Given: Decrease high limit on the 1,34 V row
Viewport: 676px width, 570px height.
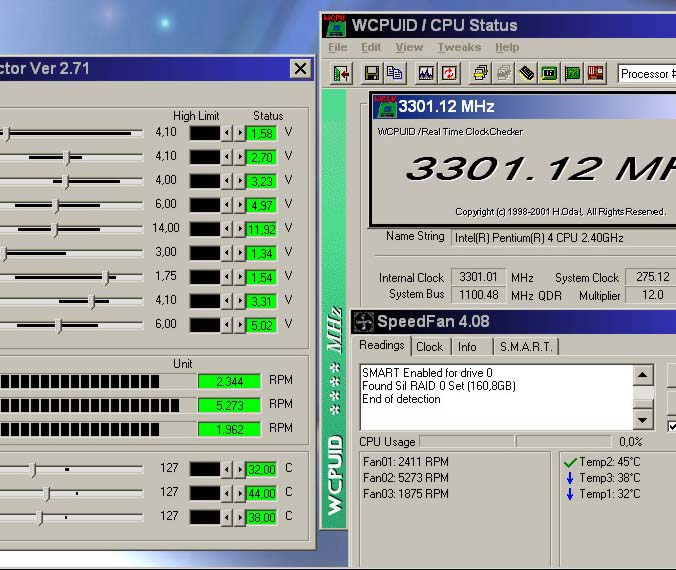Looking at the screenshot, I should [227, 254].
